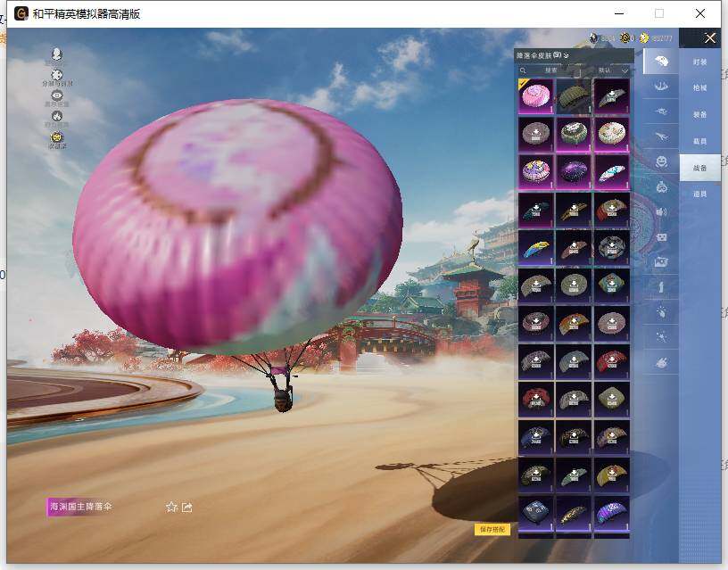The width and height of the screenshot is (728, 570).
Task: Select the airplane category icon in sidebar
Action: (x=661, y=136)
